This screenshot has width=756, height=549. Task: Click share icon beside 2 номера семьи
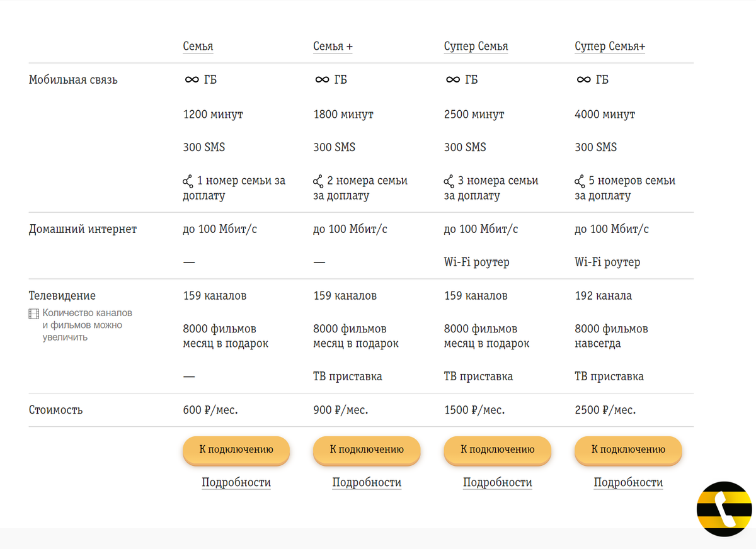318,181
